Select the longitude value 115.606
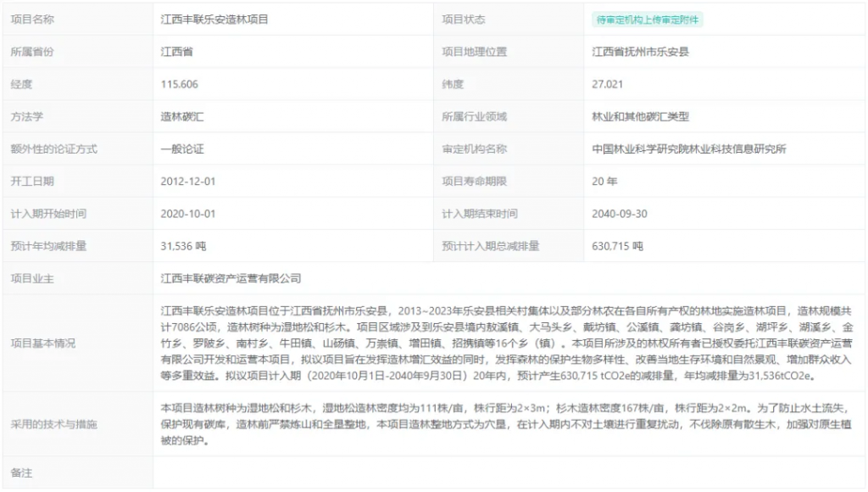 click(x=180, y=84)
